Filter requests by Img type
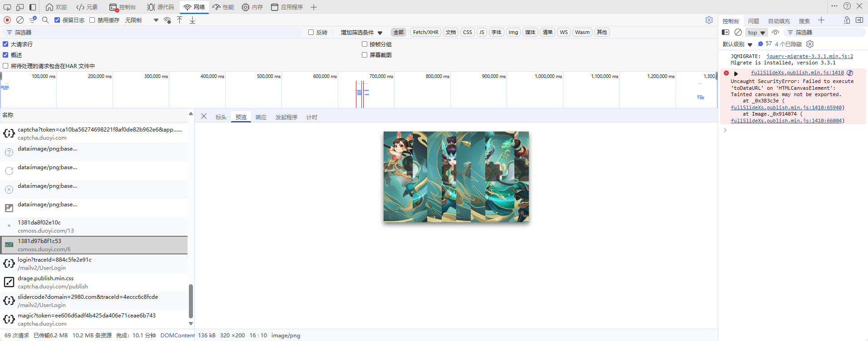The width and height of the screenshot is (868, 341). coord(513,32)
